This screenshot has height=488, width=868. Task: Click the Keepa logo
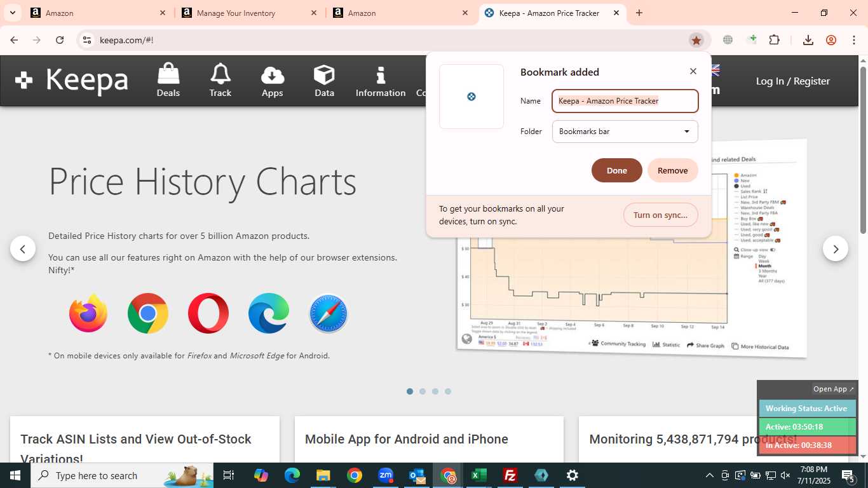pyautogui.click(x=71, y=81)
